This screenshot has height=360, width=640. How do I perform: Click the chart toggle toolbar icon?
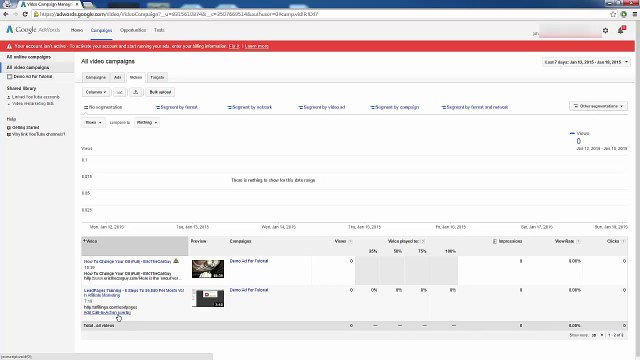coord(120,92)
